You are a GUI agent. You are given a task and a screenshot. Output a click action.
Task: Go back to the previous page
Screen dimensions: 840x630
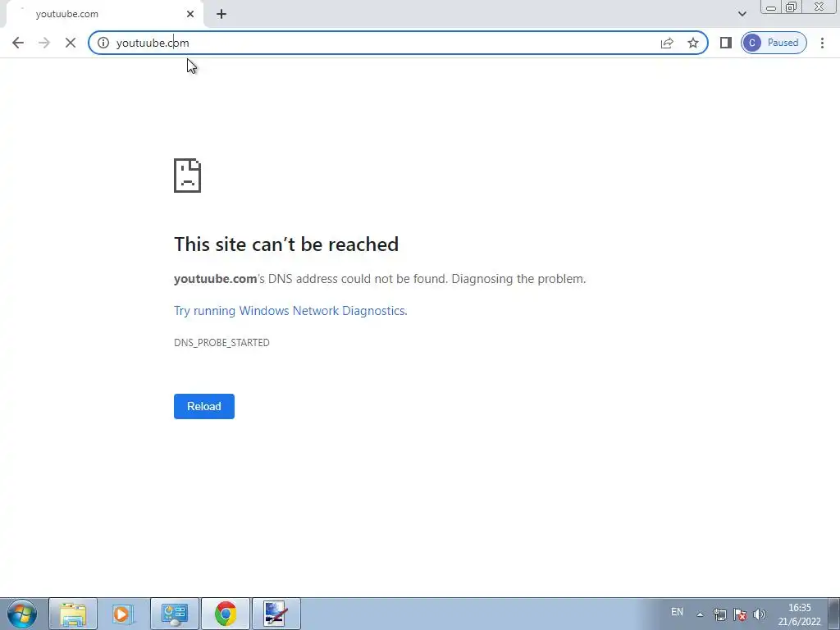coord(18,43)
